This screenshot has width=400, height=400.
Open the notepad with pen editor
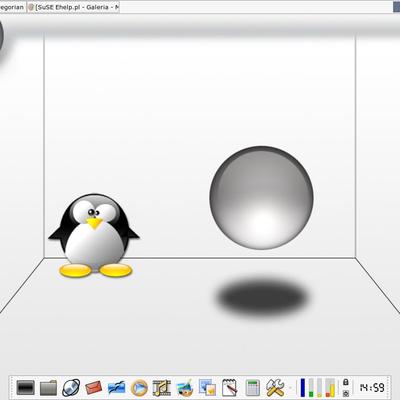pyautogui.click(x=230, y=388)
